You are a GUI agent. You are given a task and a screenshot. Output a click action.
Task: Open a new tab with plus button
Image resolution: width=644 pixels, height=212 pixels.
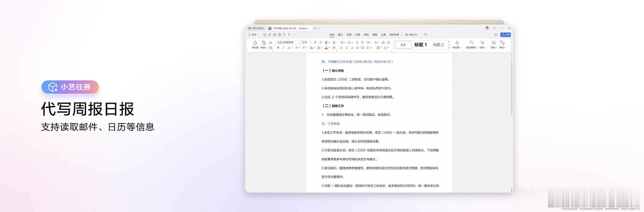click(315, 29)
